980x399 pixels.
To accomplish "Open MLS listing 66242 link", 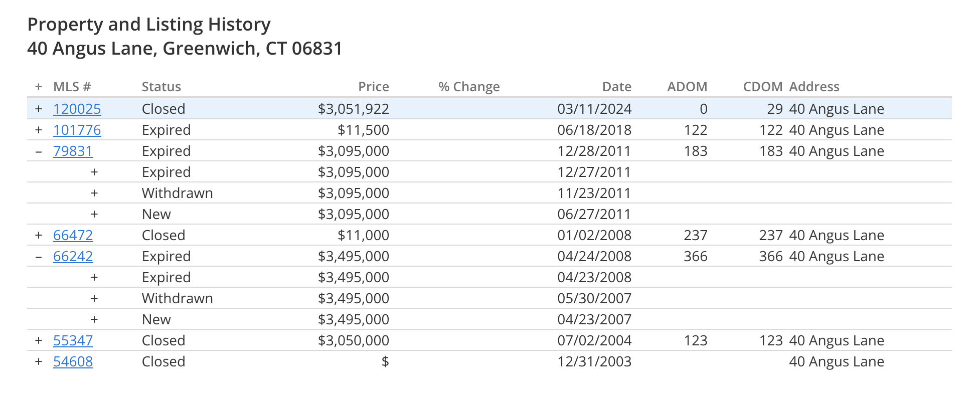I will pos(73,256).
